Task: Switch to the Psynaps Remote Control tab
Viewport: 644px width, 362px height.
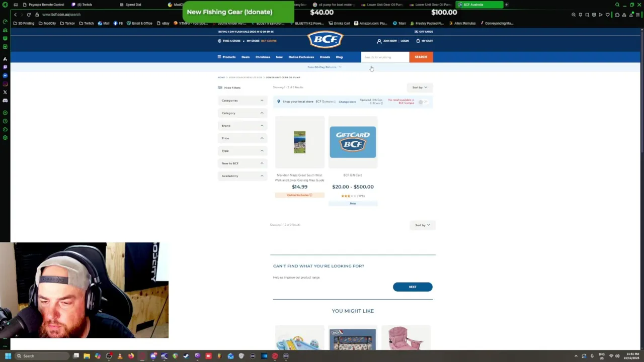Action: [x=44, y=5]
